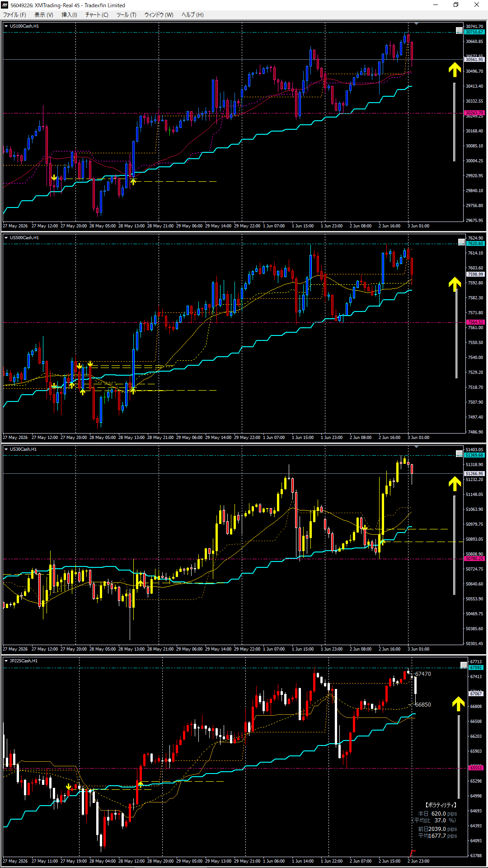The width and height of the screenshot is (488, 868).
Task: Click the XM application icon in title bar
Action: 5,5
